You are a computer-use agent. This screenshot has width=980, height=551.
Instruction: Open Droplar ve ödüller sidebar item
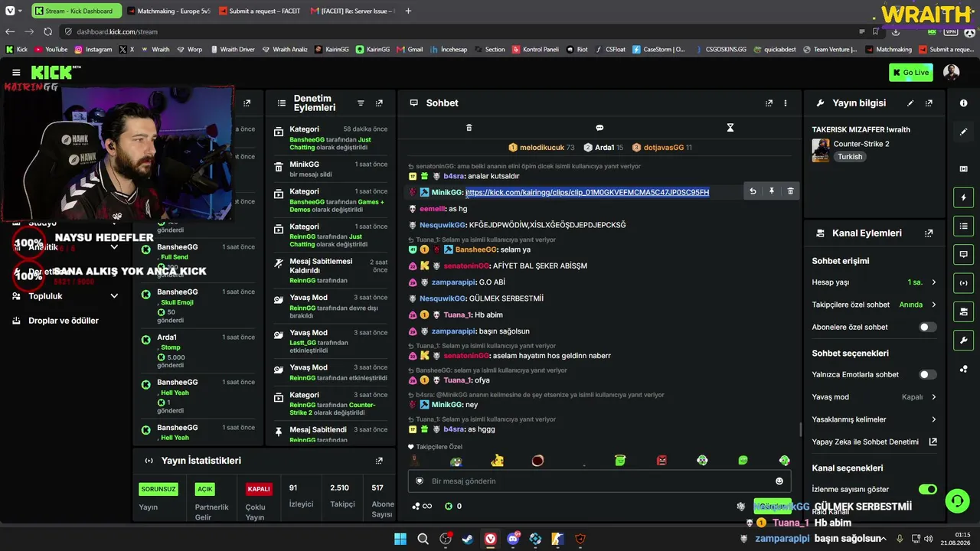[x=64, y=321]
